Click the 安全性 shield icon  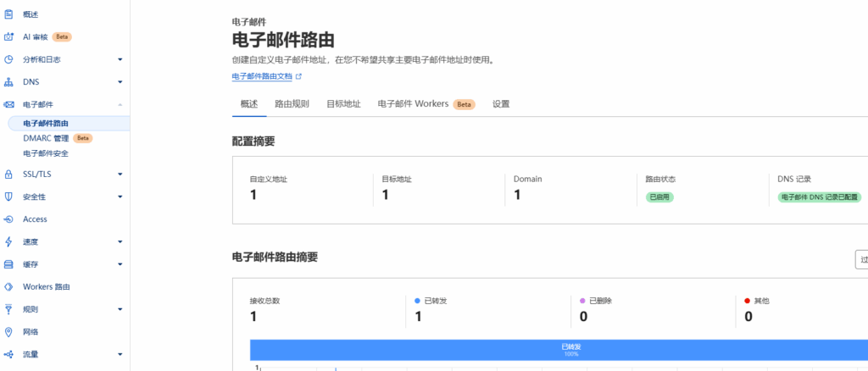[x=8, y=197]
